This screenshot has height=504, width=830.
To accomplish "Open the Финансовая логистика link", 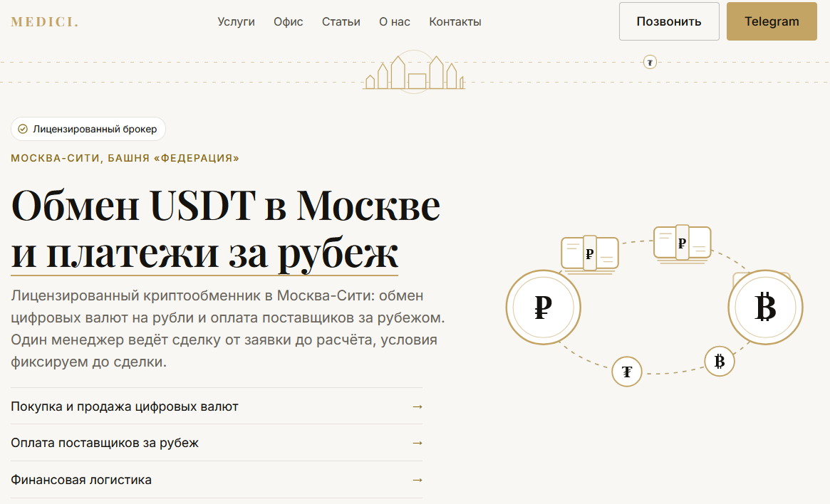I will (217, 480).
